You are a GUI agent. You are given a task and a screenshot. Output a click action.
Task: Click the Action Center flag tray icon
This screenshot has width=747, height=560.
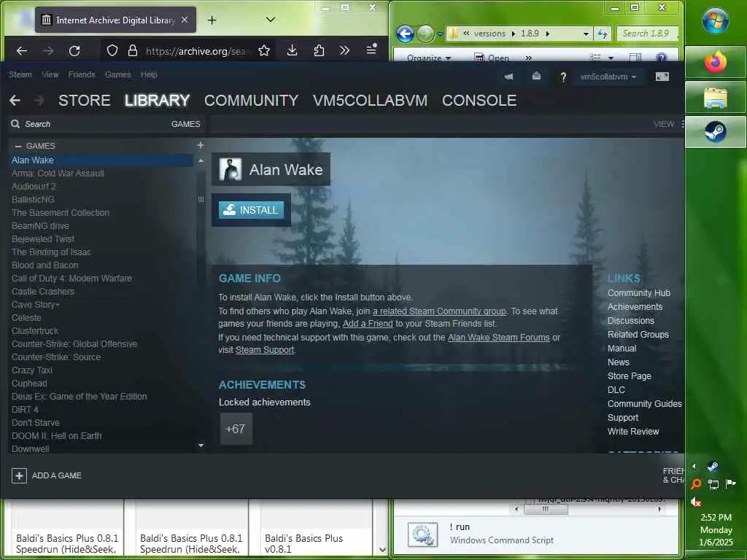point(730,484)
